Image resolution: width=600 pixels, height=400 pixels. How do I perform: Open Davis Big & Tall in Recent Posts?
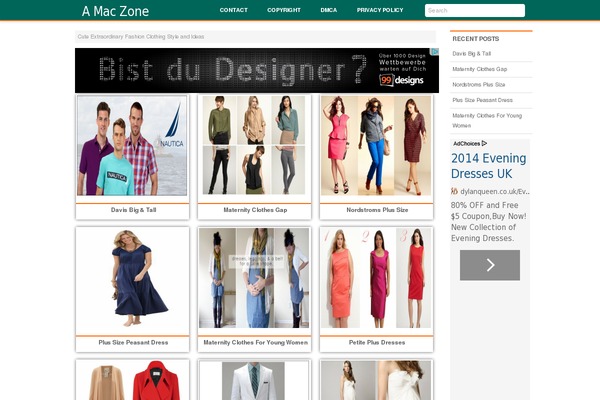[472, 54]
